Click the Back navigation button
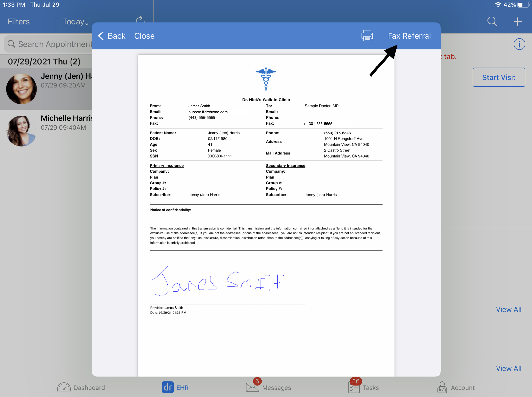The height and width of the screenshot is (397, 532). point(111,36)
